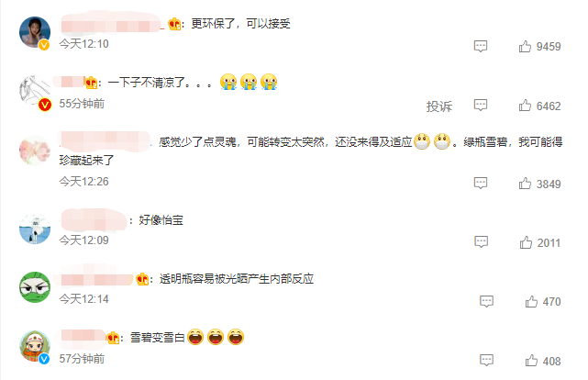Open the username of the 好像怡宝 commenter
Screen dimensions: 588x380
tap(94, 219)
